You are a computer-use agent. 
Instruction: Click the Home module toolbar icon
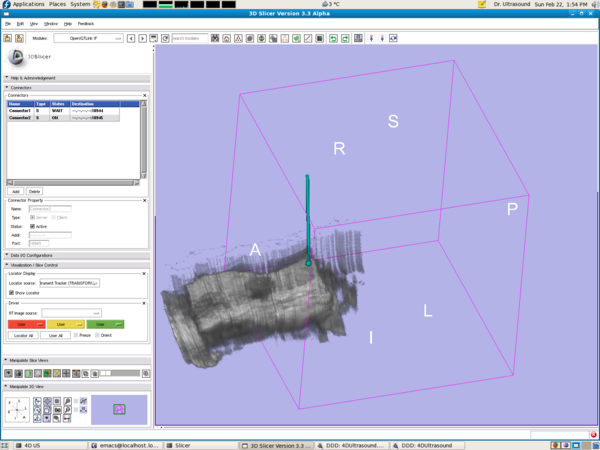[x=227, y=38]
